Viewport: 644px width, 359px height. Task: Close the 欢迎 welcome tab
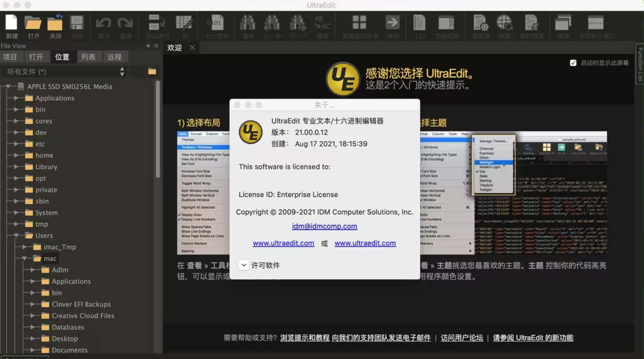click(x=192, y=48)
